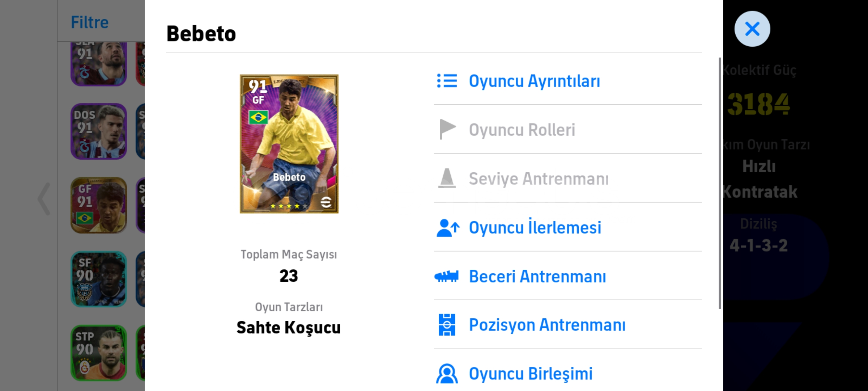Click the player progress icon with arrow

(x=448, y=228)
